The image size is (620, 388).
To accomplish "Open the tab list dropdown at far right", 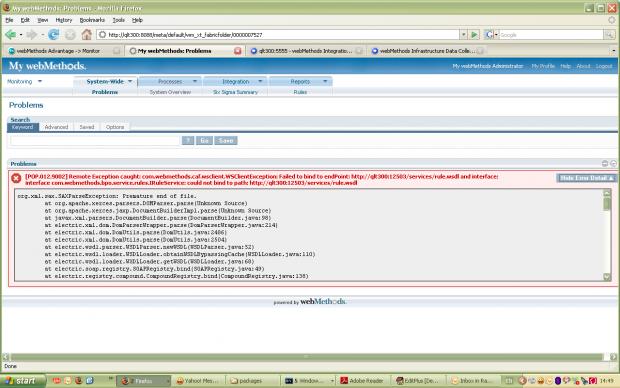I will pyautogui.click(x=613, y=51).
